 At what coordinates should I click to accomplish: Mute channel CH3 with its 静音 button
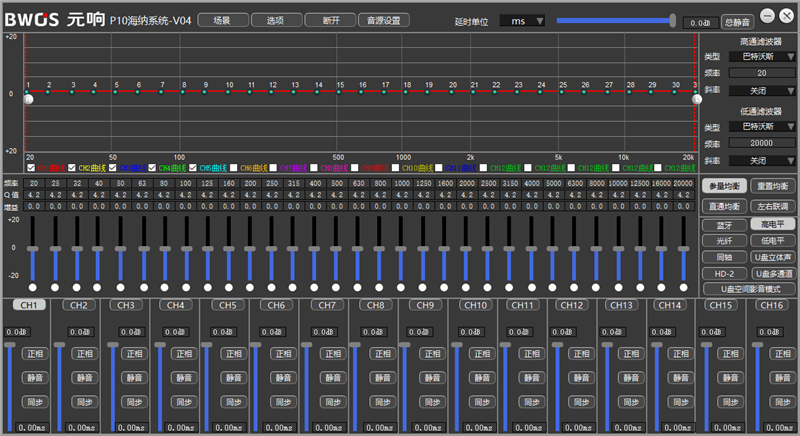coord(134,377)
